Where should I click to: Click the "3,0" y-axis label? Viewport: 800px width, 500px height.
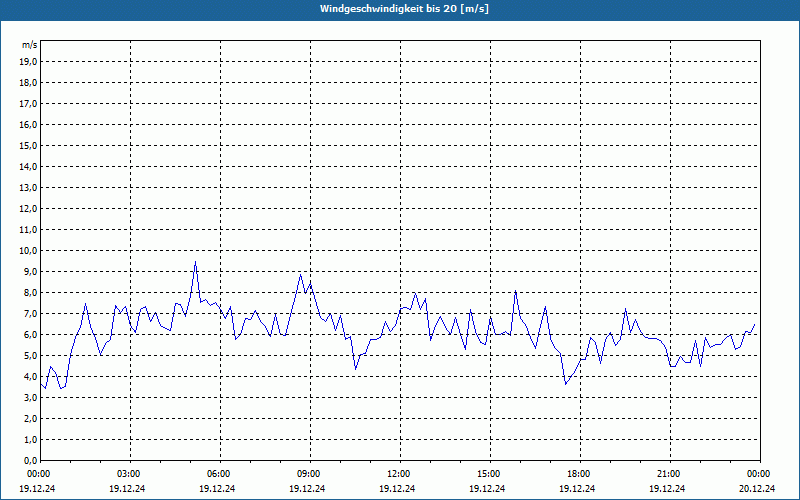[30, 397]
